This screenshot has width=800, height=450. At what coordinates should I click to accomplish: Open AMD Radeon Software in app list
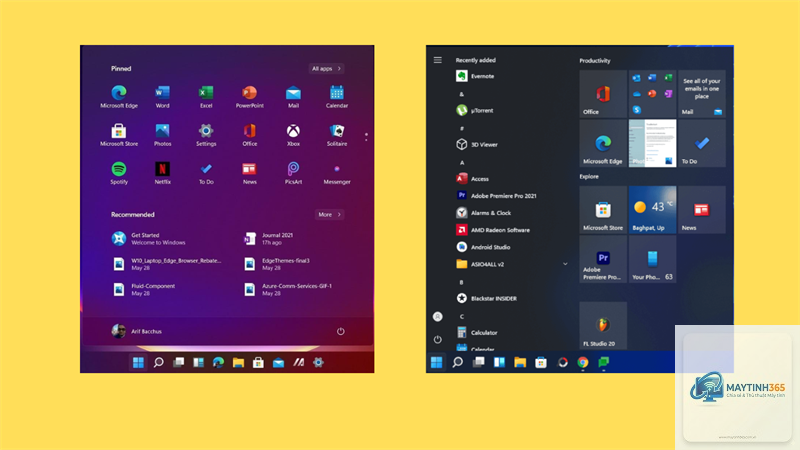pyautogui.click(x=492, y=230)
